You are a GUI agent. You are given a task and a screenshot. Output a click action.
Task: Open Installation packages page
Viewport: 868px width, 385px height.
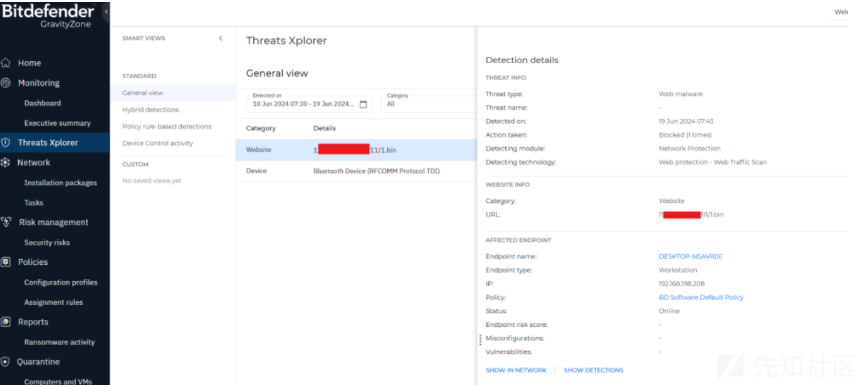coord(61,183)
